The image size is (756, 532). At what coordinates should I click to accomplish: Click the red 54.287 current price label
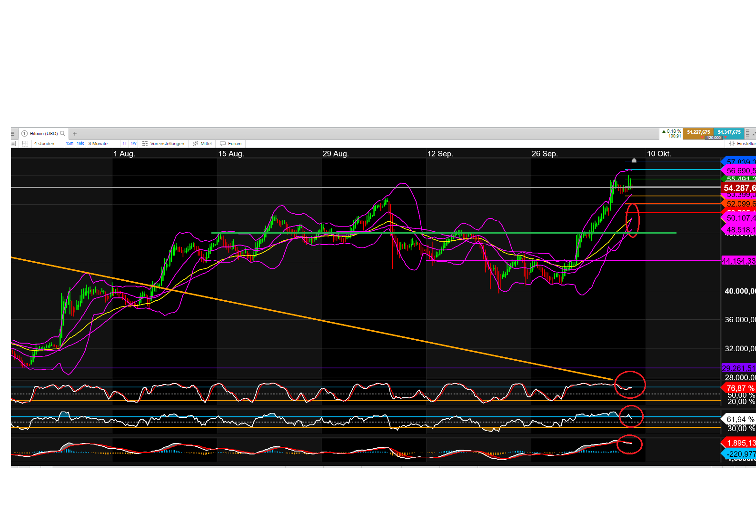click(x=738, y=188)
